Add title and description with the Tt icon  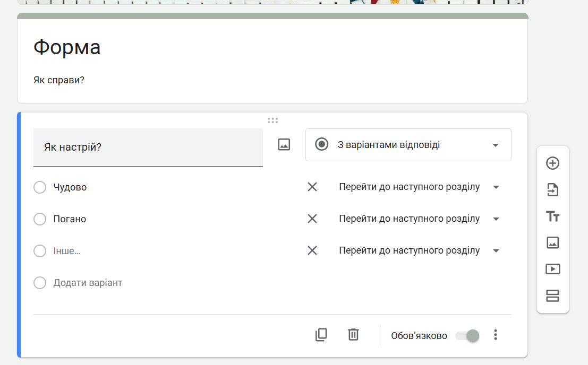pyautogui.click(x=552, y=216)
